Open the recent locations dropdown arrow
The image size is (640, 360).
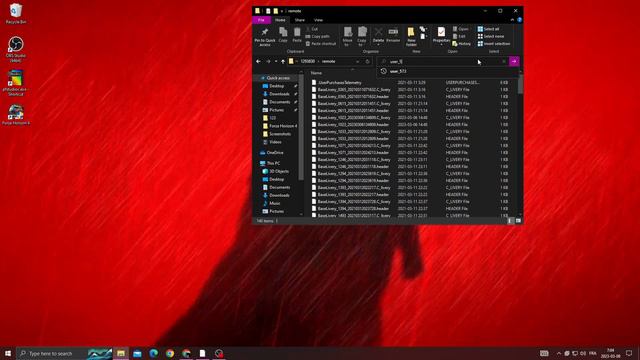[x=276, y=61]
